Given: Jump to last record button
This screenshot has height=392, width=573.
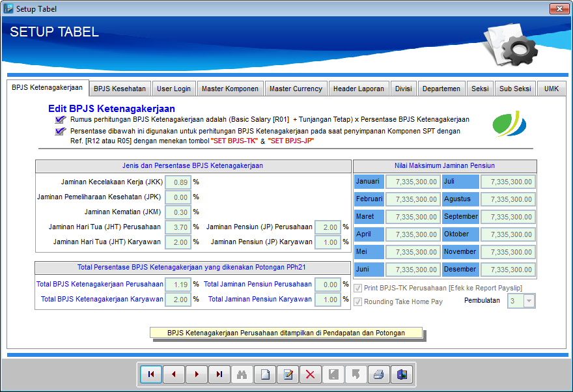Looking at the screenshot, I should [219, 374].
